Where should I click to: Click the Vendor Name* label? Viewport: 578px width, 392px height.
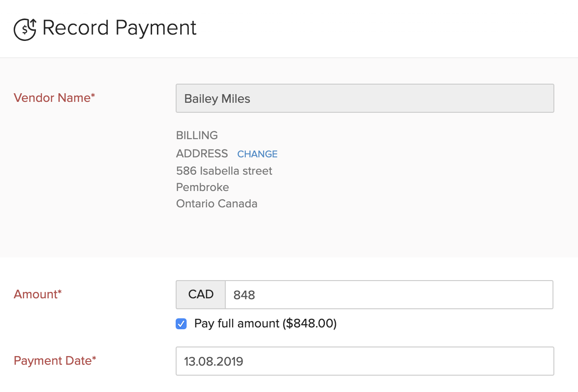point(54,98)
